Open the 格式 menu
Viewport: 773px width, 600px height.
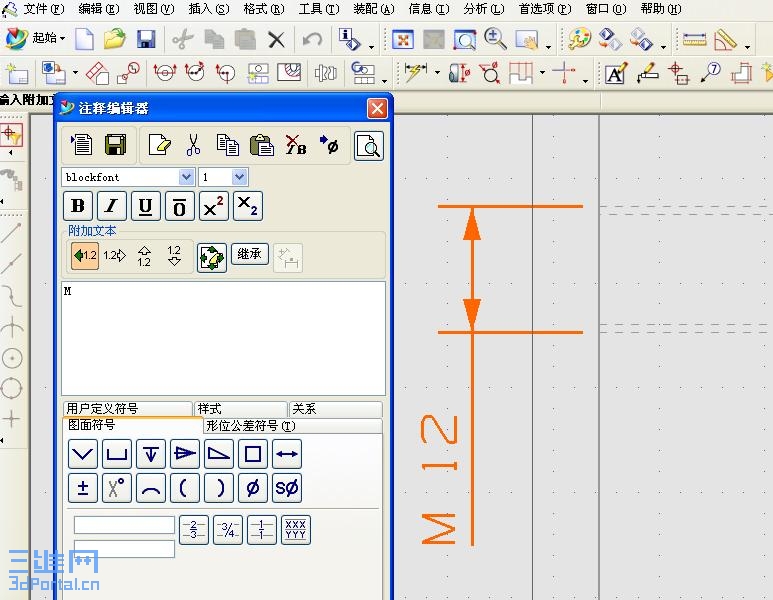(264, 9)
